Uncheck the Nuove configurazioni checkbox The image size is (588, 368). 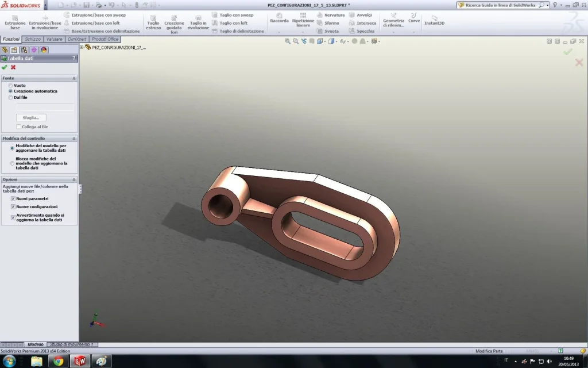pyautogui.click(x=13, y=206)
